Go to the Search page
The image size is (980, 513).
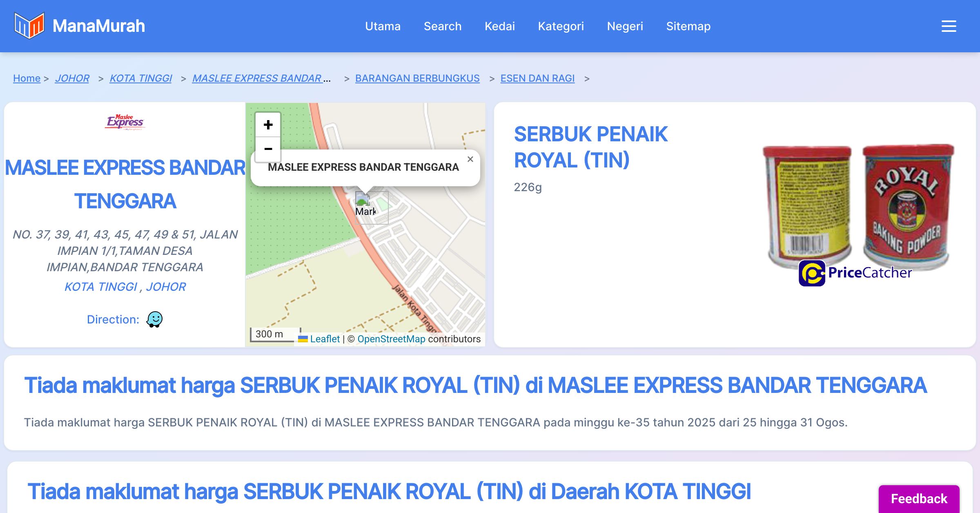(442, 26)
